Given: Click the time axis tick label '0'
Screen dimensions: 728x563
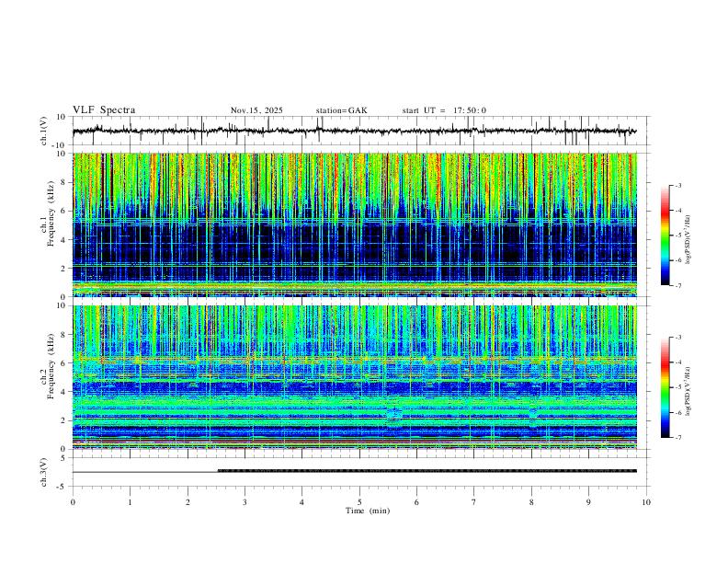Looking at the screenshot, I should pyautogui.click(x=73, y=502).
